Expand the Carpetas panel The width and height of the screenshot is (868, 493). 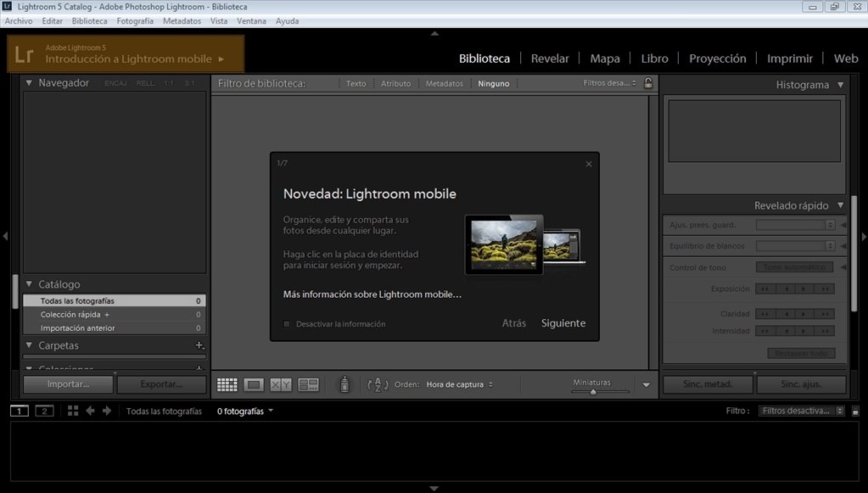tap(29, 345)
